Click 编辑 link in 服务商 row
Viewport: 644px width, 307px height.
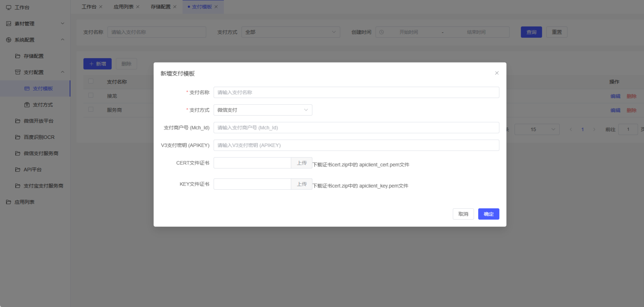pyautogui.click(x=615, y=110)
